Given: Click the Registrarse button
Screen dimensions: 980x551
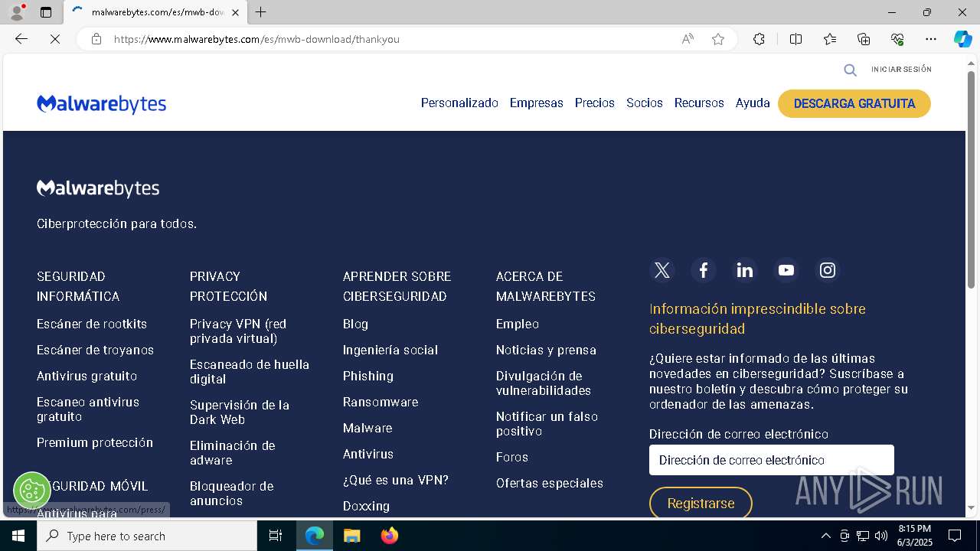Looking at the screenshot, I should click(x=701, y=504).
